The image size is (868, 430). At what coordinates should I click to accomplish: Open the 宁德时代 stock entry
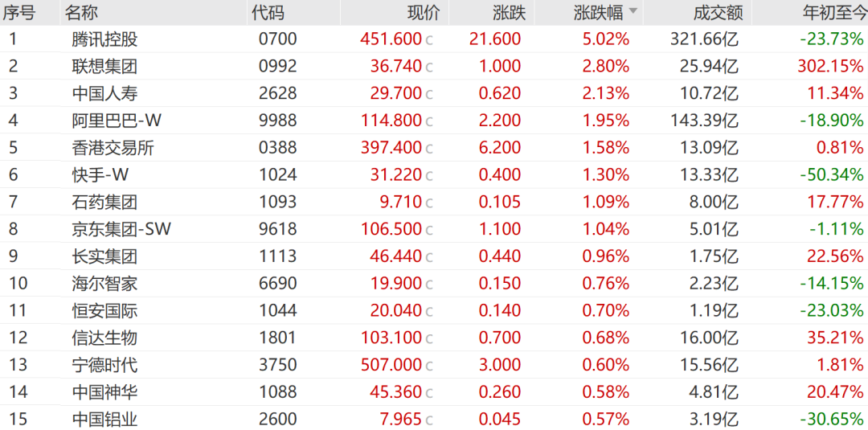434,365
